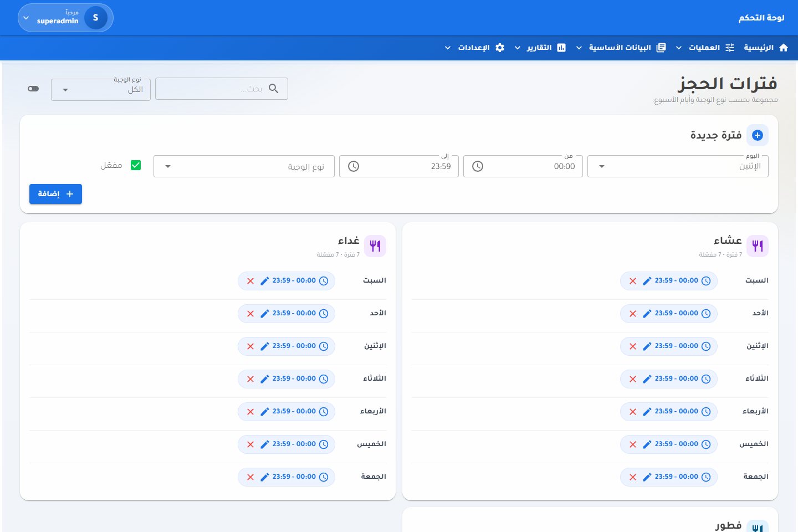
Task: Click the إضافة button
Action: (55, 194)
